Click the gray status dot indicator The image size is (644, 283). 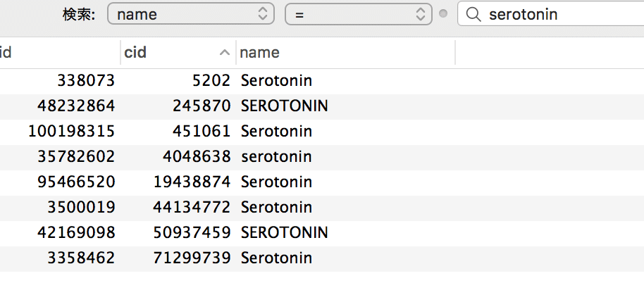tap(443, 14)
